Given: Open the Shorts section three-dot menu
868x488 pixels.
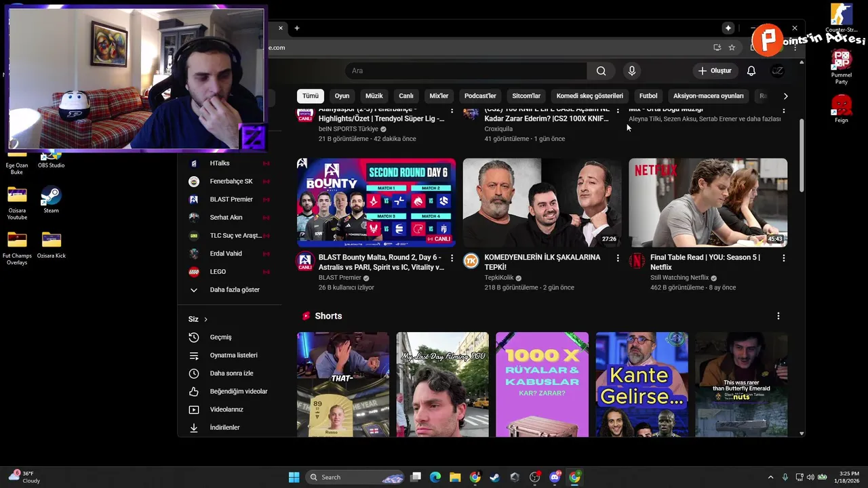Looking at the screenshot, I should tap(778, 316).
